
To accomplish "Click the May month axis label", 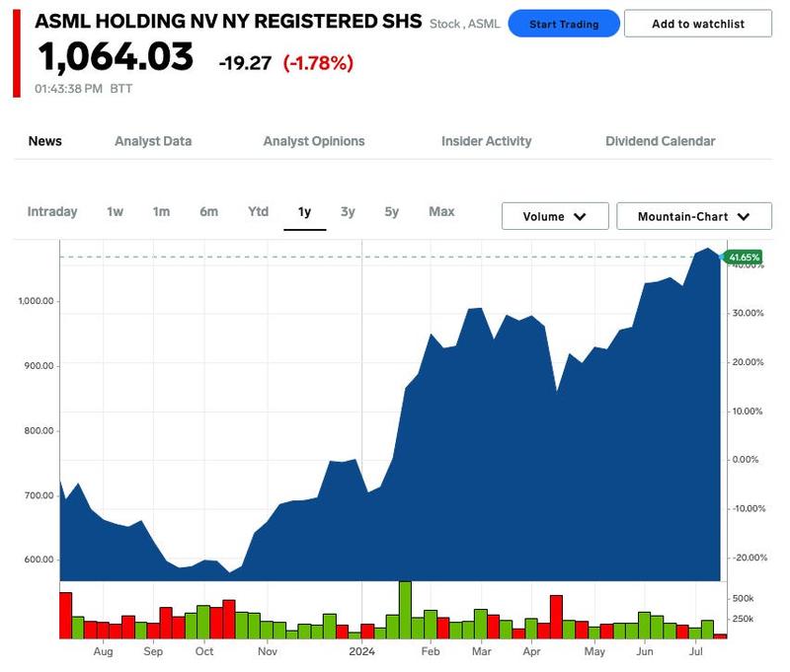I will (x=594, y=651).
